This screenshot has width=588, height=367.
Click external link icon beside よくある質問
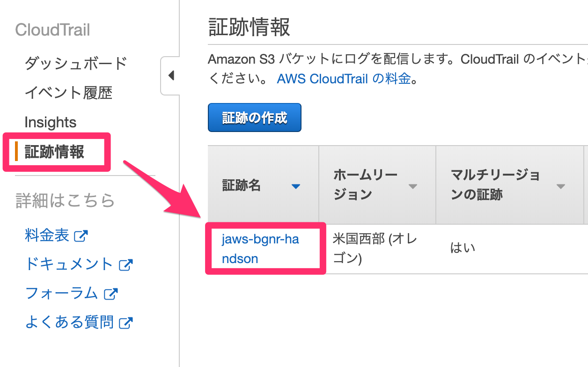click(126, 323)
